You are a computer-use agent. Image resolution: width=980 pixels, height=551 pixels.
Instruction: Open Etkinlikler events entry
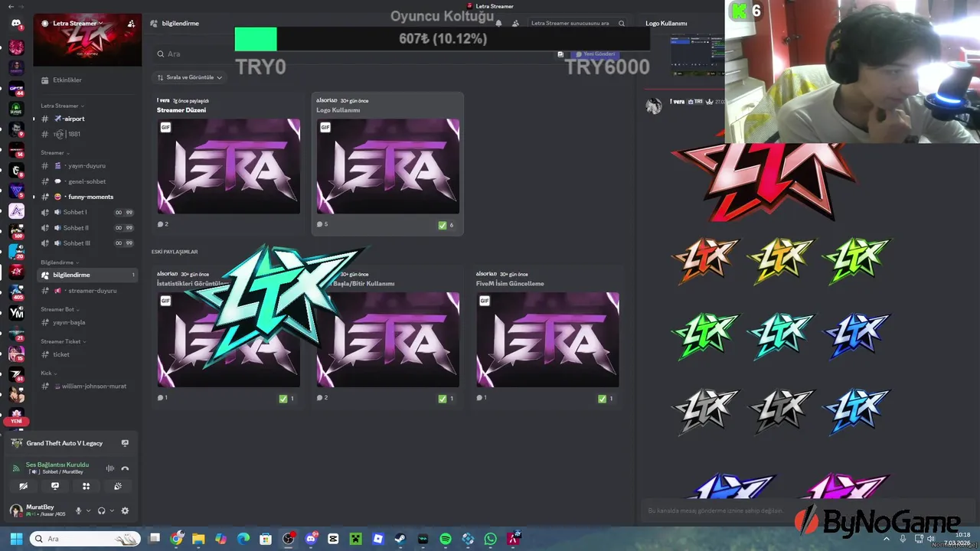(x=67, y=80)
